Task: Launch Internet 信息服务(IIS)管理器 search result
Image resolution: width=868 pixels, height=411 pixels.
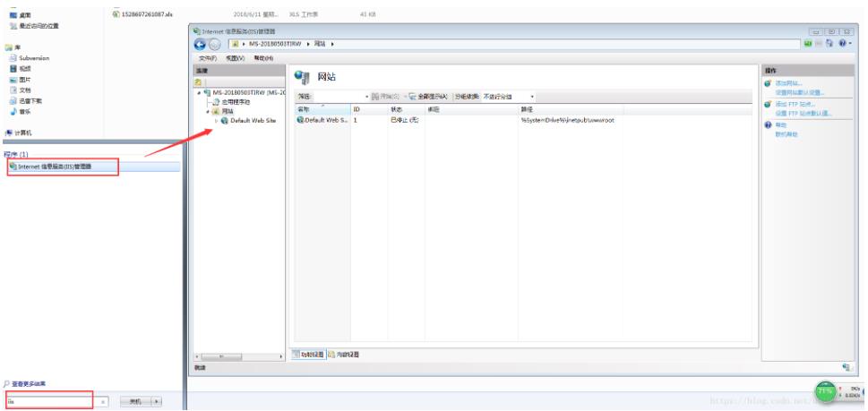Action: pyautogui.click(x=93, y=167)
